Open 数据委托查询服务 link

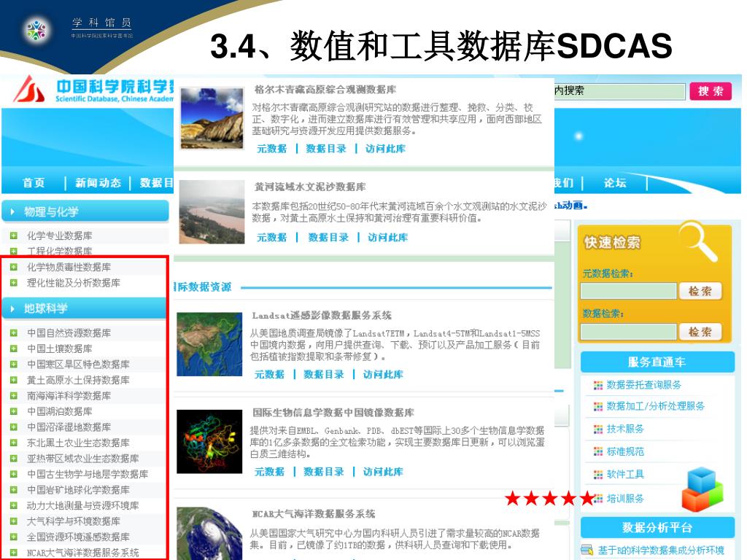(x=643, y=384)
